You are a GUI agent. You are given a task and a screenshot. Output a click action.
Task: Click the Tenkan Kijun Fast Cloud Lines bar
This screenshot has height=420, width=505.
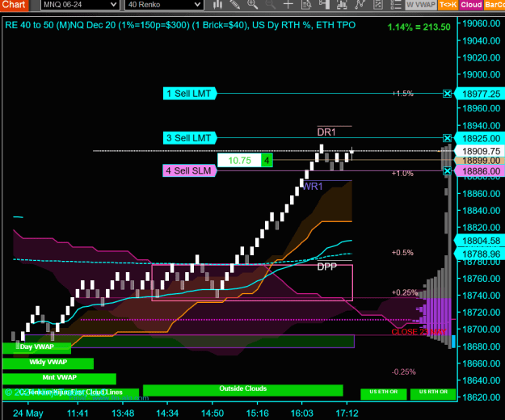(x=71, y=393)
